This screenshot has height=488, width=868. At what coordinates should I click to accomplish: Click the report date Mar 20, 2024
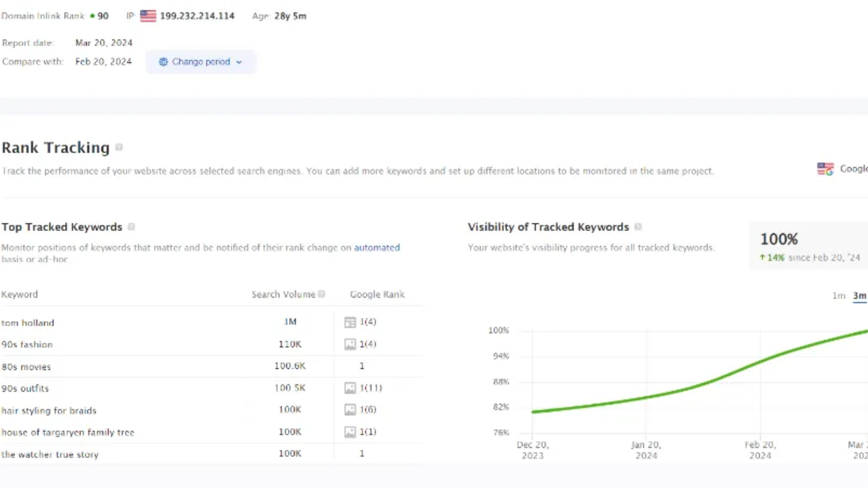point(104,43)
